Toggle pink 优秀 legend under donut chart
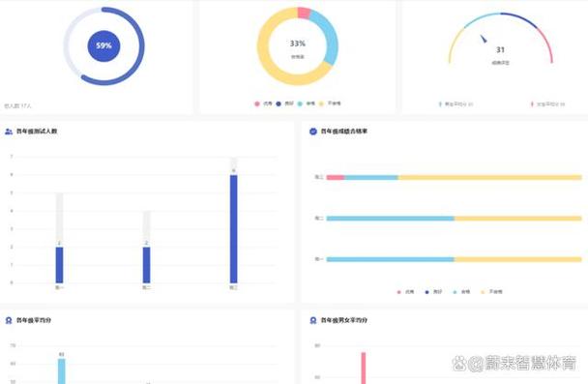Image resolution: width=588 pixels, height=384 pixels. pyautogui.click(x=263, y=103)
